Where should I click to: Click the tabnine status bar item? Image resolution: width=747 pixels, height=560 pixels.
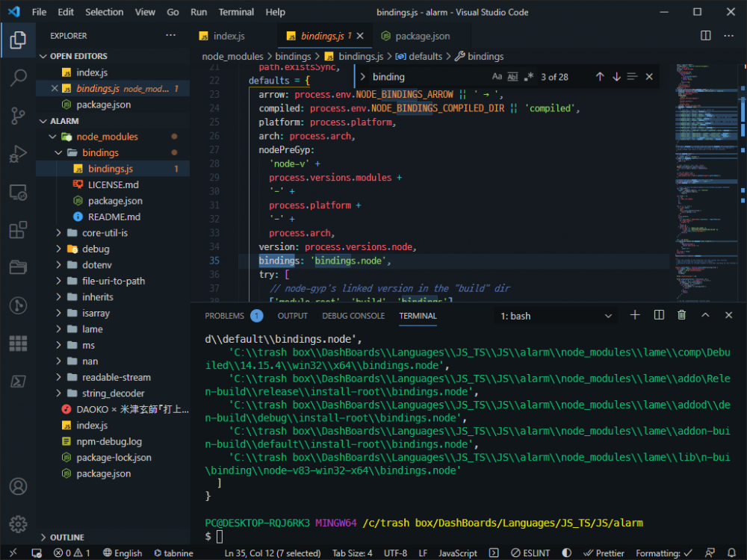pos(173,553)
